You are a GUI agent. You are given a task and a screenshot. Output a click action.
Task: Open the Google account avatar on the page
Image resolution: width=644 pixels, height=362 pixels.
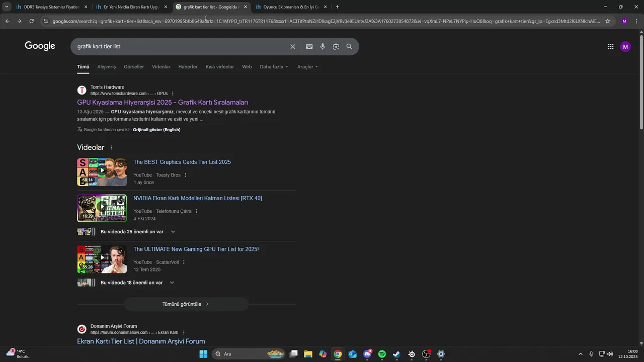pyautogui.click(x=625, y=47)
